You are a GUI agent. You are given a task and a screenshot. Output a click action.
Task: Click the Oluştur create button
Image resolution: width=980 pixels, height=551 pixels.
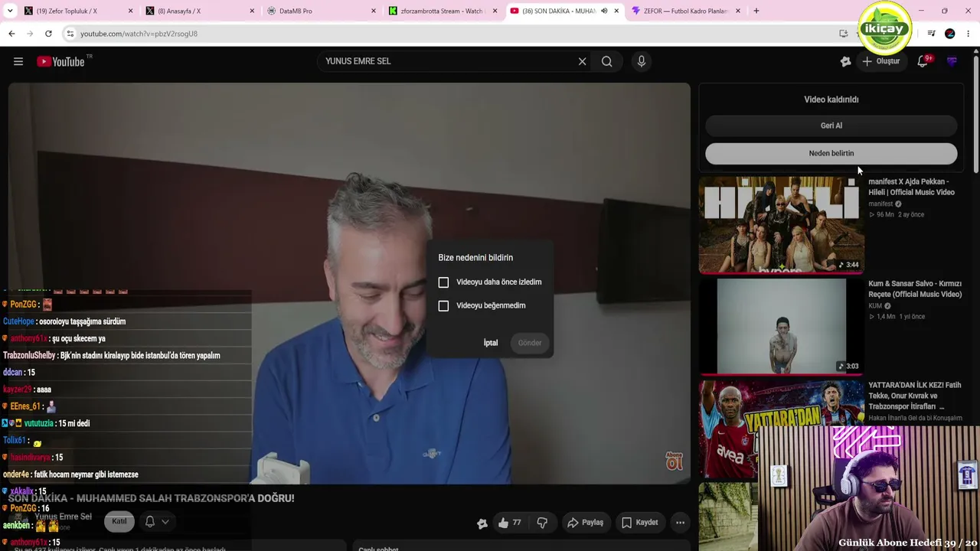click(881, 61)
